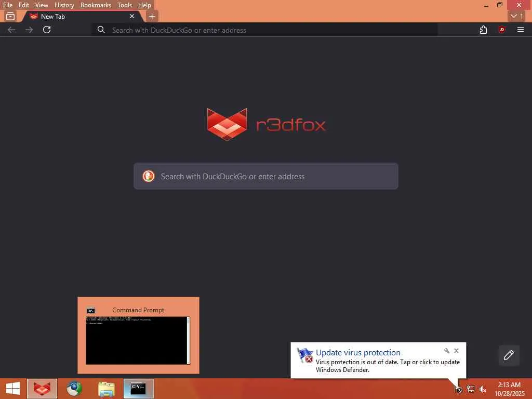Open a new tab with plus button
Image resolution: width=532 pixels, height=399 pixels.
click(x=152, y=16)
